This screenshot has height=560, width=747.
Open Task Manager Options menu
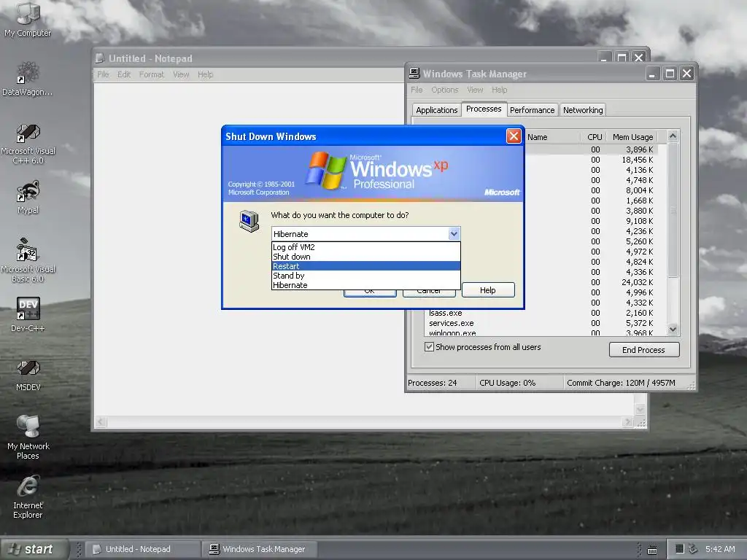(444, 90)
